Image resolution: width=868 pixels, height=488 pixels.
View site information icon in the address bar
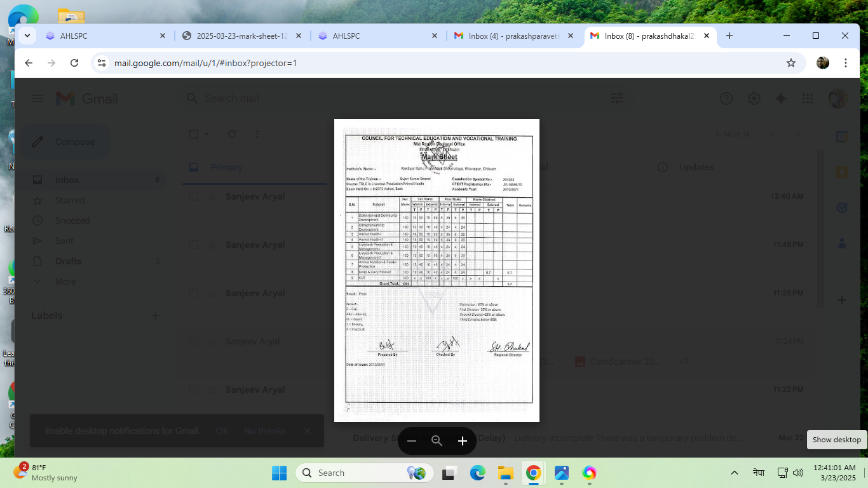pyautogui.click(x=102, y=63)
